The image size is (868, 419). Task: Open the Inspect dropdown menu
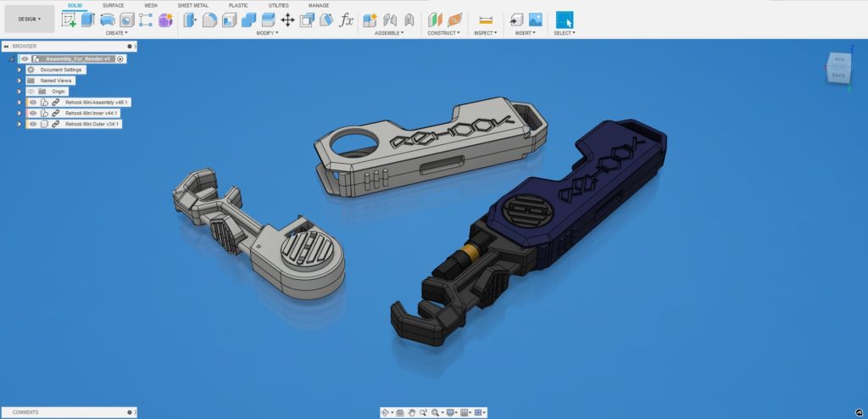[x=486, y=33]
